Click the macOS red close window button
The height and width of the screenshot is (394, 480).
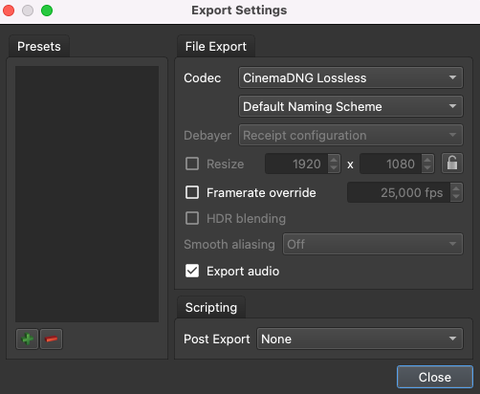[x=9, y=10]
